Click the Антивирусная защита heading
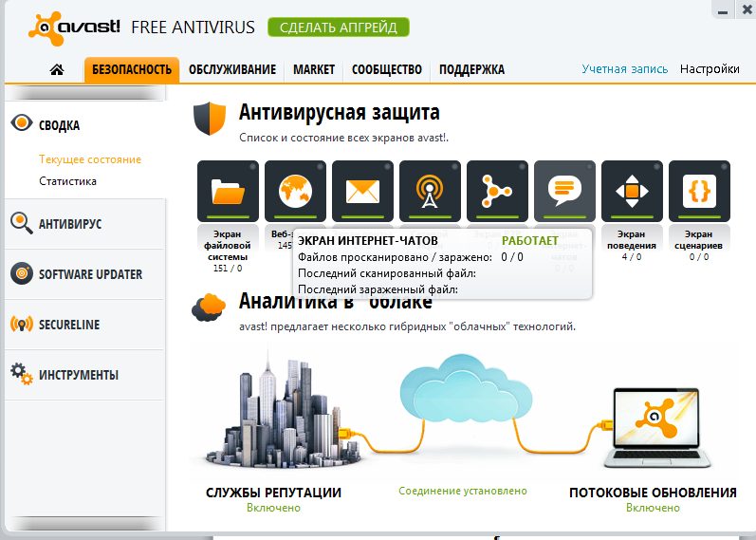 pyautogui.click(x=339, y=112)
